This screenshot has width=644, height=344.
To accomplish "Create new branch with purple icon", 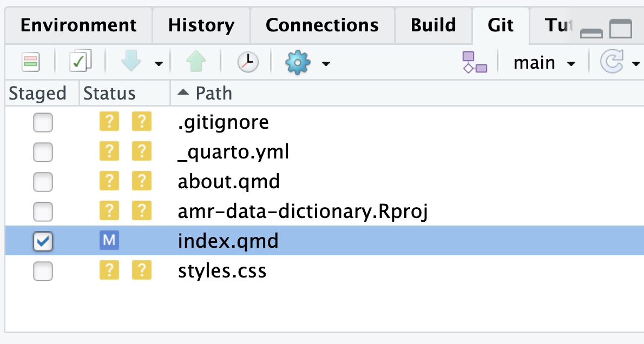I will click(475, 62).
